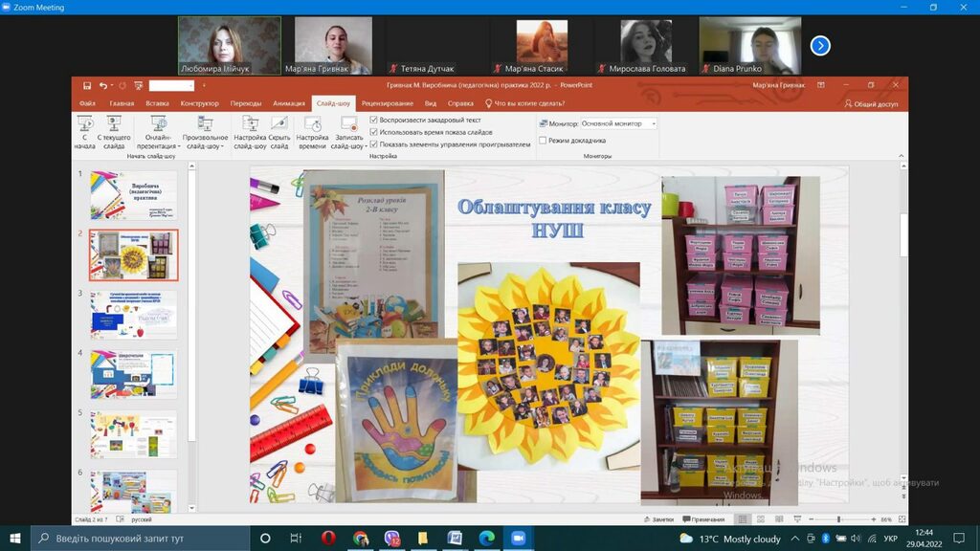980x551 pixels.
Task: Expand the Monitor selection dropdown
Action: coord(619,123)
